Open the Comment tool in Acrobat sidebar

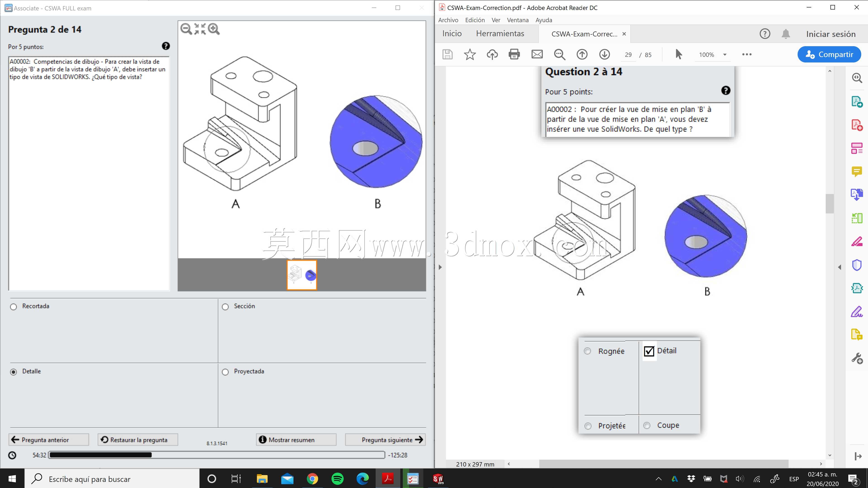[x=857, y=172]
